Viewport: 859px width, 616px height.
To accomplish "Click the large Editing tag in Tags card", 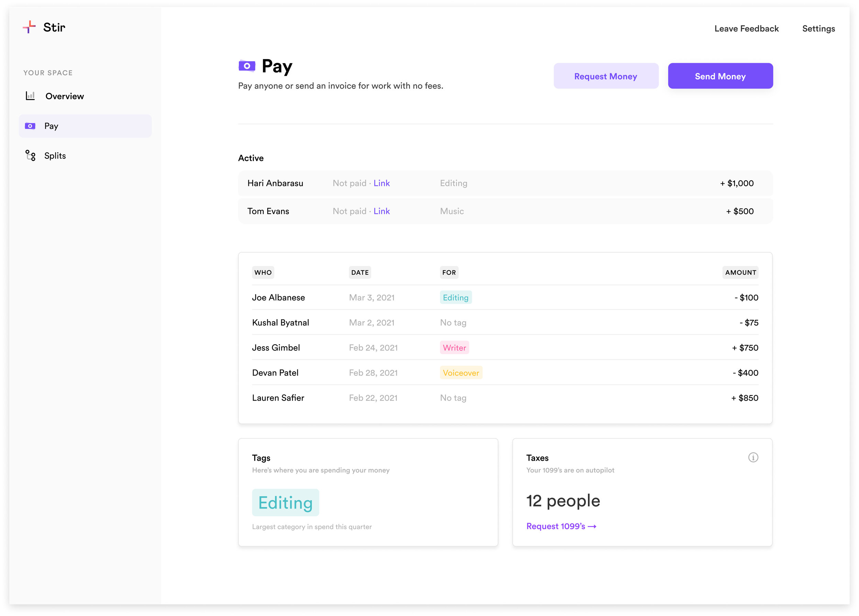I will (286, 503).
